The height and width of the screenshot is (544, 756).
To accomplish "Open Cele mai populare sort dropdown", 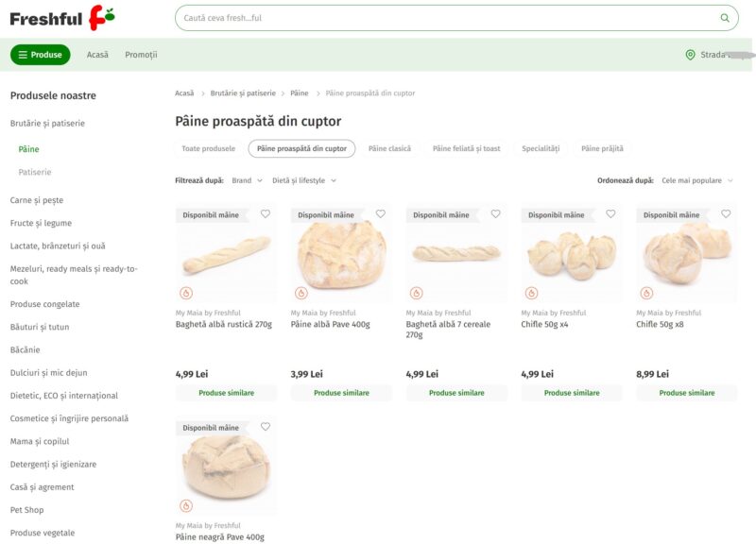I will (697, 180).
